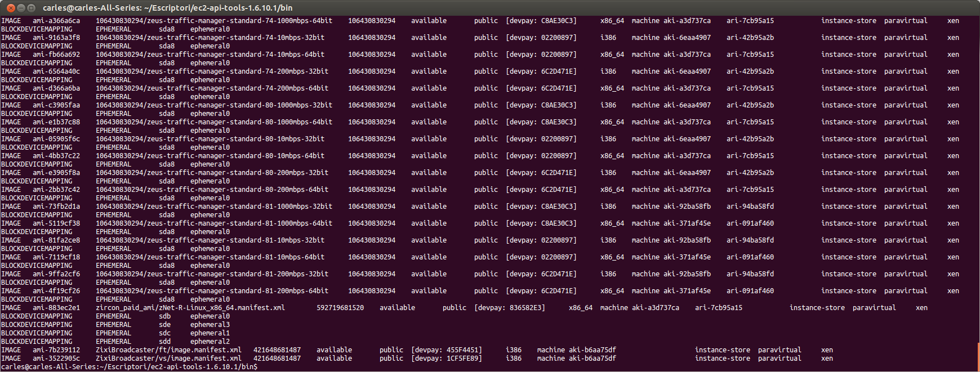Viewport: 980px width, 372px height.
Task: Select image ID ami-d366a6ba
Action: pyautogui.click(x=56, y=88)
